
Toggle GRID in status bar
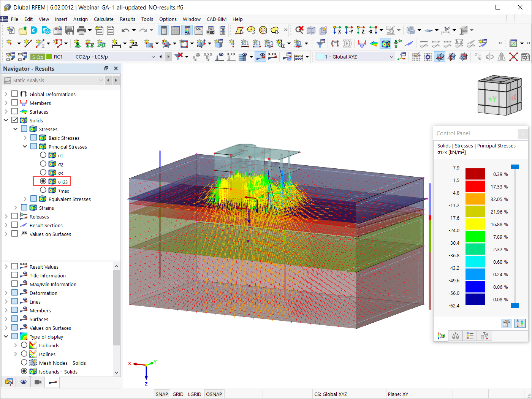[178, 394]
